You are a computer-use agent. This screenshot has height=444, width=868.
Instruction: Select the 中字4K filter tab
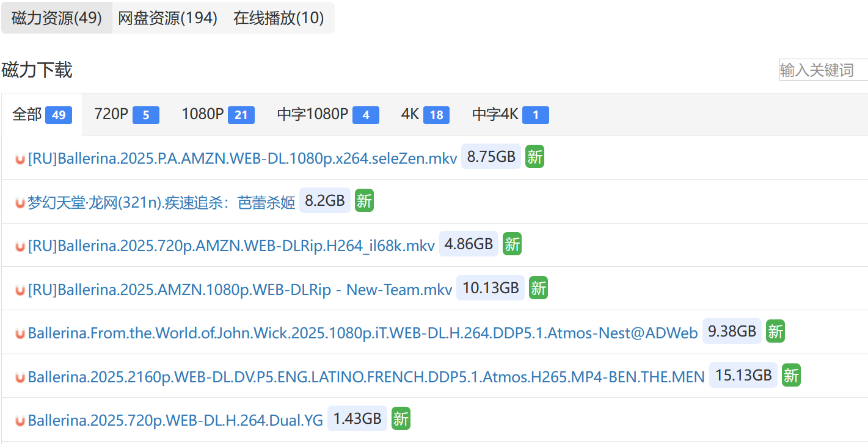click(x=510, y=114)
